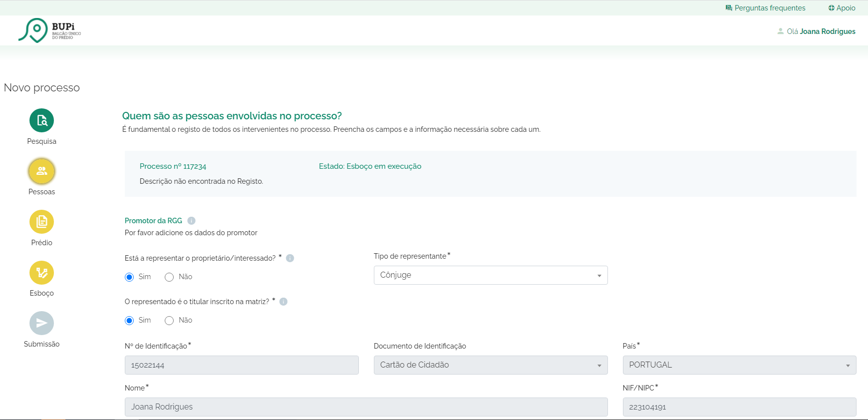The width and height of the screenshot is (868, 420).
Task: Show info for titular inscrito na matriz
Action: tap(284, 302)
